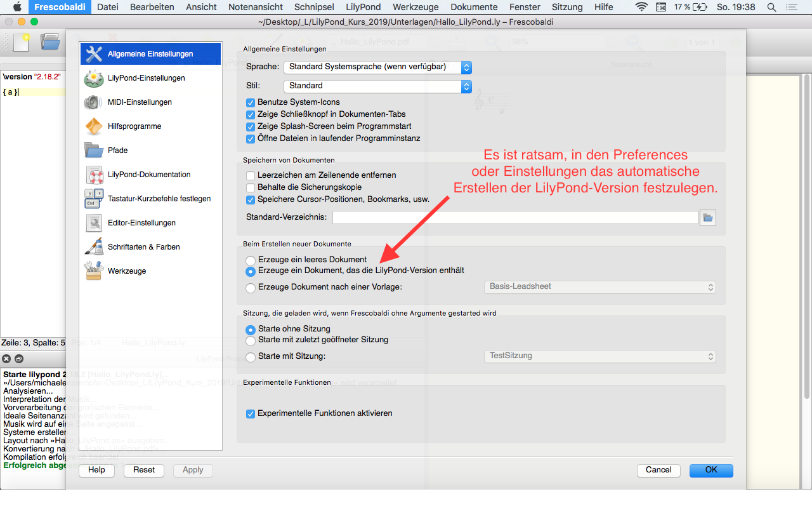Open the Stil dropdown
This screenshot has width=812, height=508.
point(377,86)
